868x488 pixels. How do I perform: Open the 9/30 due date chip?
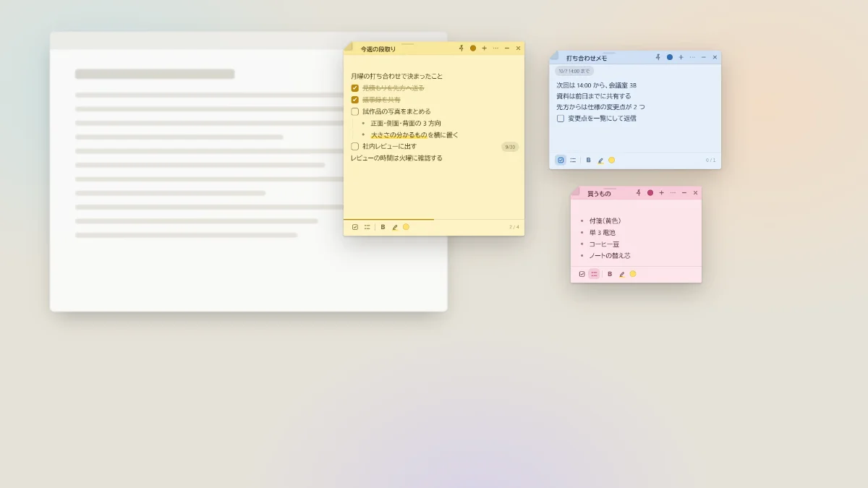pos(510,147)
